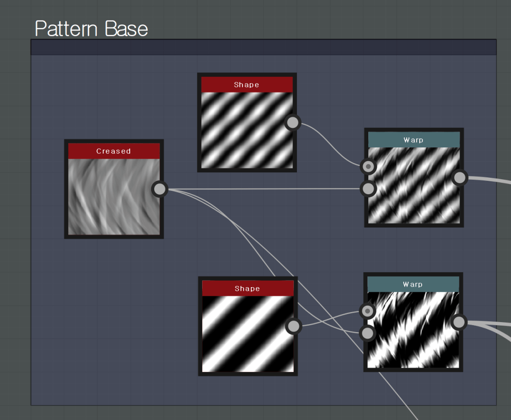Click the bottom Shape node's output connector
Image resolution: width=511 pixels, height=420 pixels.
tap(294, 326)
